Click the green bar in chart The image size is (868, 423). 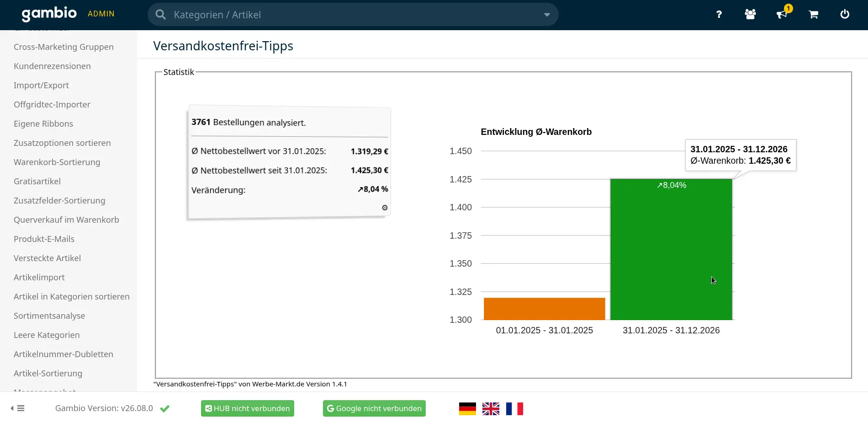point(671,249)
